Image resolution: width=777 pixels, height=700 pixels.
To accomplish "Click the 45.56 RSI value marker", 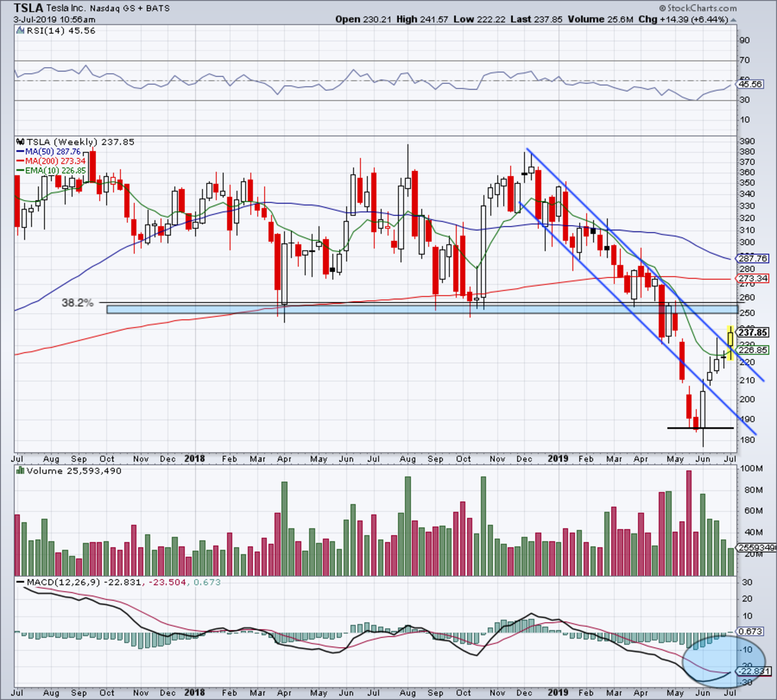I will (751, 84).
